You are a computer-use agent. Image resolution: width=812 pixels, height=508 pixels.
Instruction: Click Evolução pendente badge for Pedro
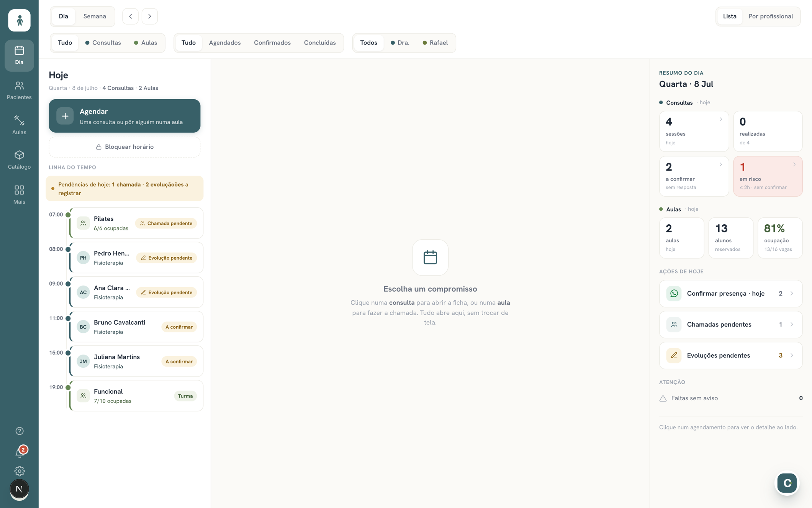166,258
